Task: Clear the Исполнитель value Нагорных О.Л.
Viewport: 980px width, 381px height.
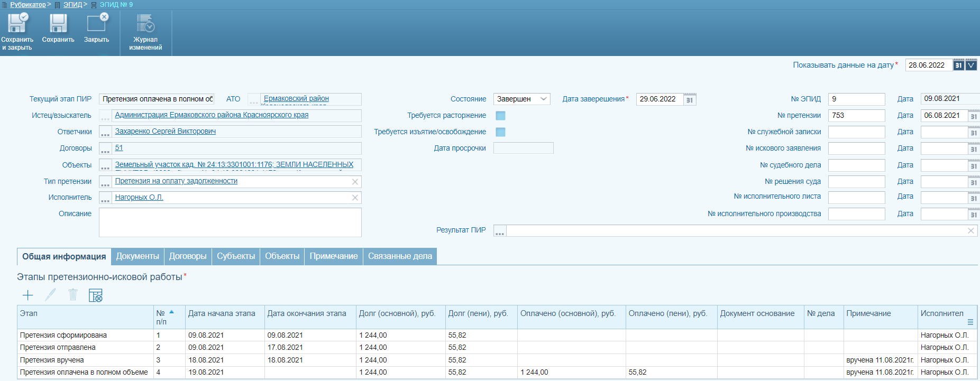Action: 355,198
